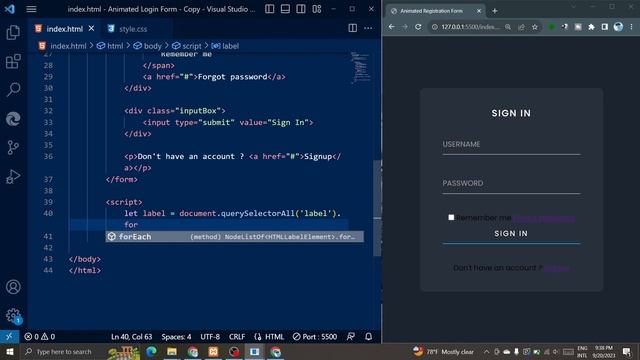Click the editor vertical scrollbar
The width and height of the screenshot is (640, 360).
tap(377, 208)
